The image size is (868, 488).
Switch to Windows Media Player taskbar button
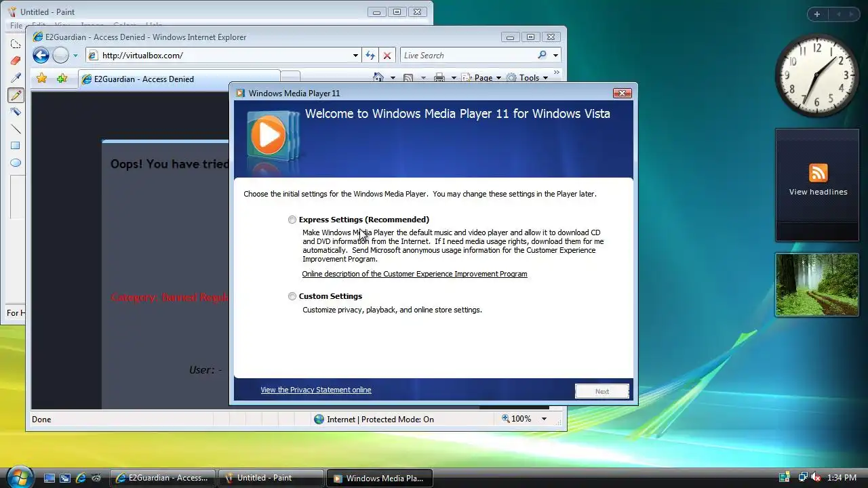pyautogui.click(x=380, y=478)
